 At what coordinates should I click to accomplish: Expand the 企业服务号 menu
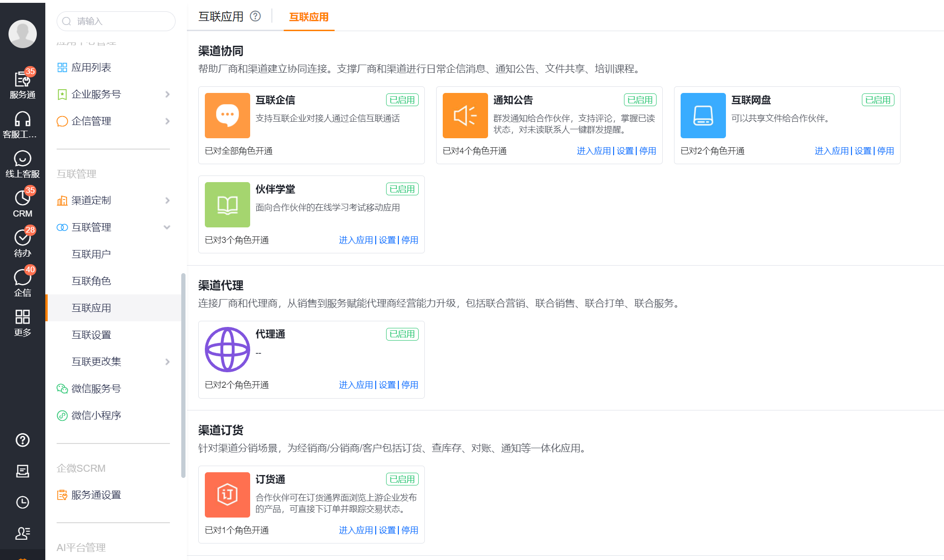(168, 94)
